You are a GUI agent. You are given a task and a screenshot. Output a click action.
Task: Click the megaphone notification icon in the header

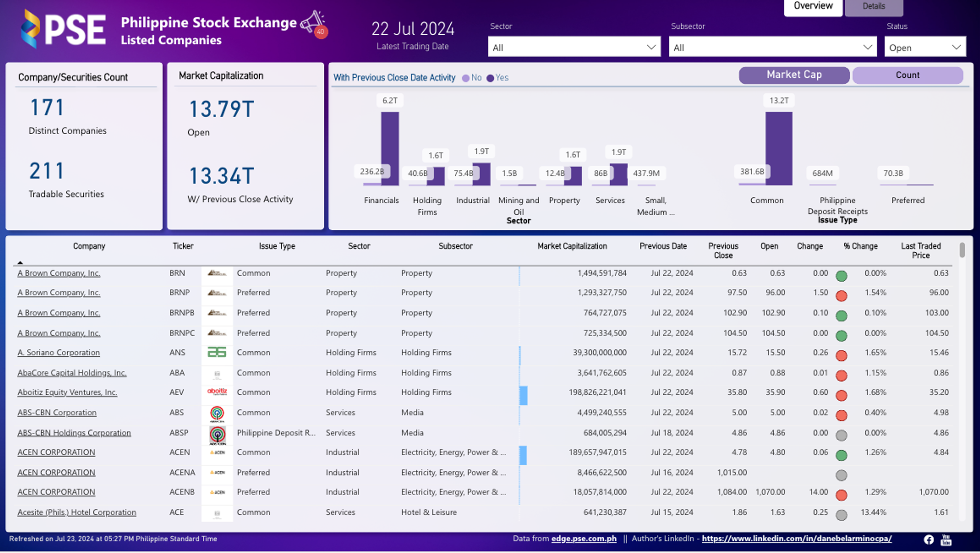pyautogui.click(x=313, y=21)
